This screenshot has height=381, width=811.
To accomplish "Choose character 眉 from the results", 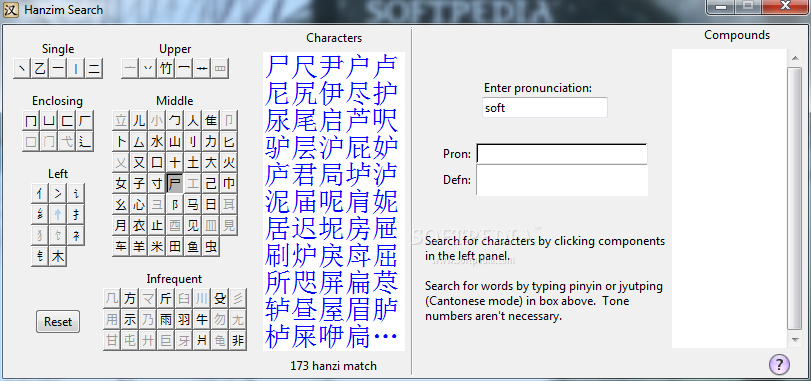I will pyautogui.click(x=358, y=309).
